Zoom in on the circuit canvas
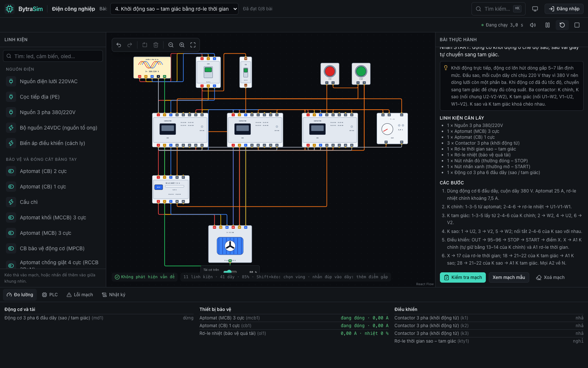Viewport: 588px width, 368px height. pos(182,45)
